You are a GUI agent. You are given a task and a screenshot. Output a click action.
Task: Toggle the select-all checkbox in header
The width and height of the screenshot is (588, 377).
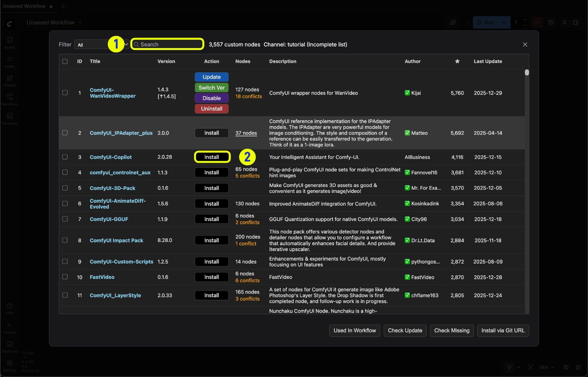pos(65,61)
